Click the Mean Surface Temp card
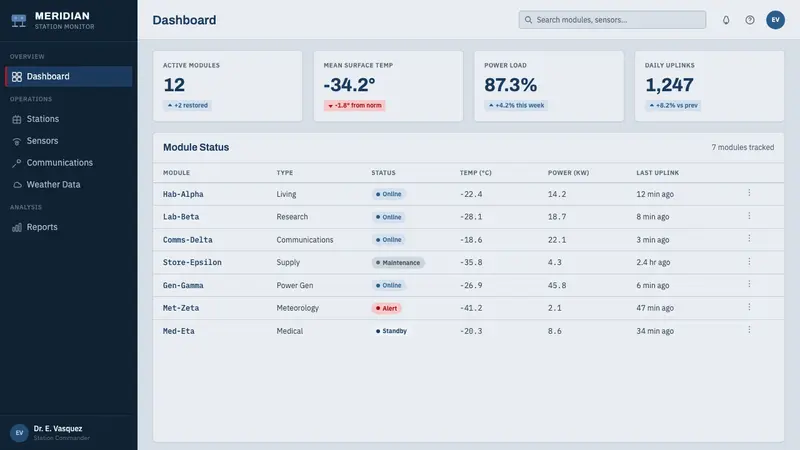 click(388, 86)
